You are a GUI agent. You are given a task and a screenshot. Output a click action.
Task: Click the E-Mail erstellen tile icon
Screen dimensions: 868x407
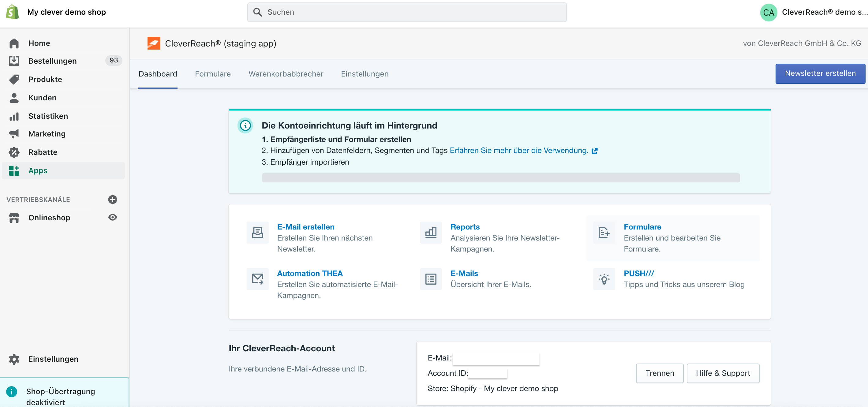(x=258, y=233)
